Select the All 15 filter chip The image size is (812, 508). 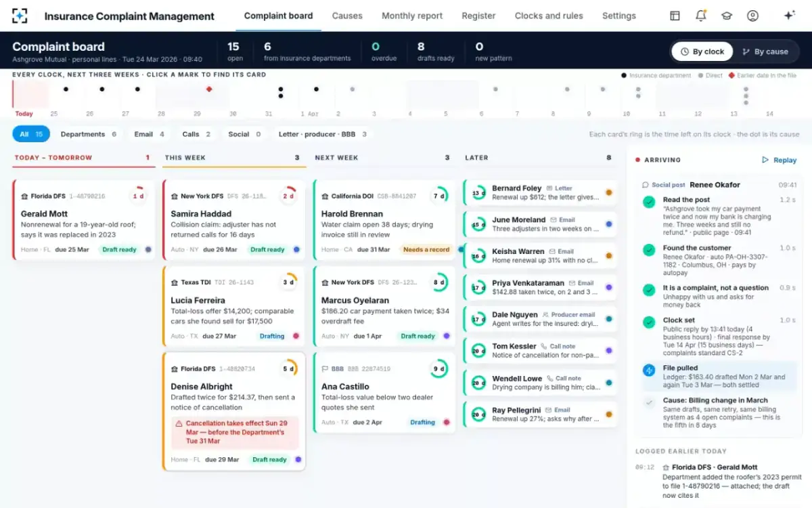pyautogui.click(x=31, y=134)
